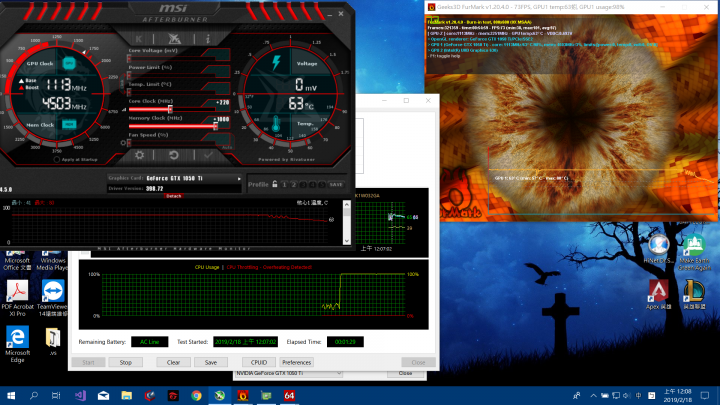Screen dimensions: 720x405
Task: Toggle Link button between power and temp limit
Action: [122, 84]
